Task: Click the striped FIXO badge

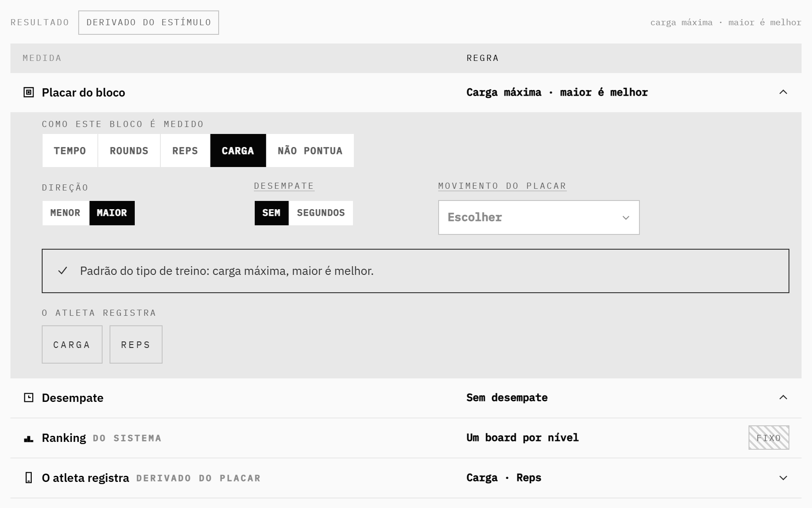Action: pyautogui.click(x=769, y=438)
